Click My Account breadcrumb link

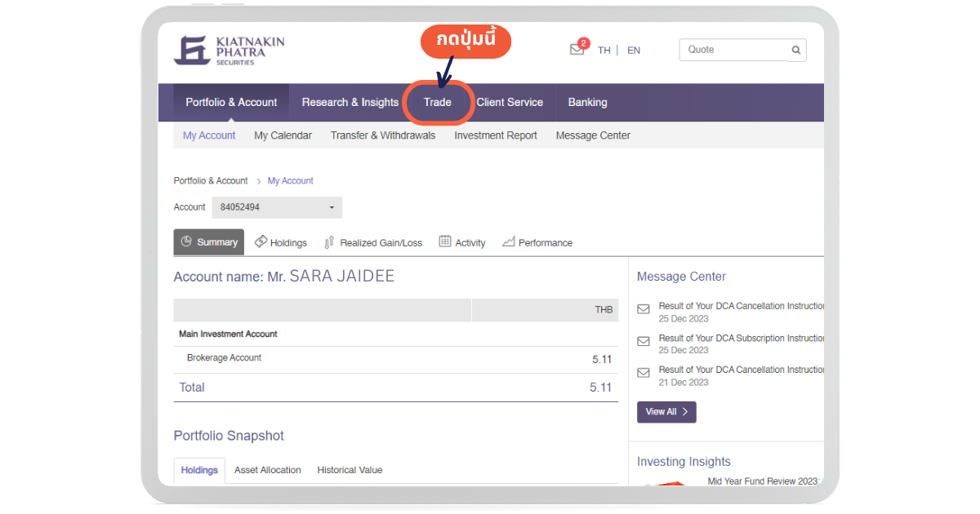click(290, 181)
